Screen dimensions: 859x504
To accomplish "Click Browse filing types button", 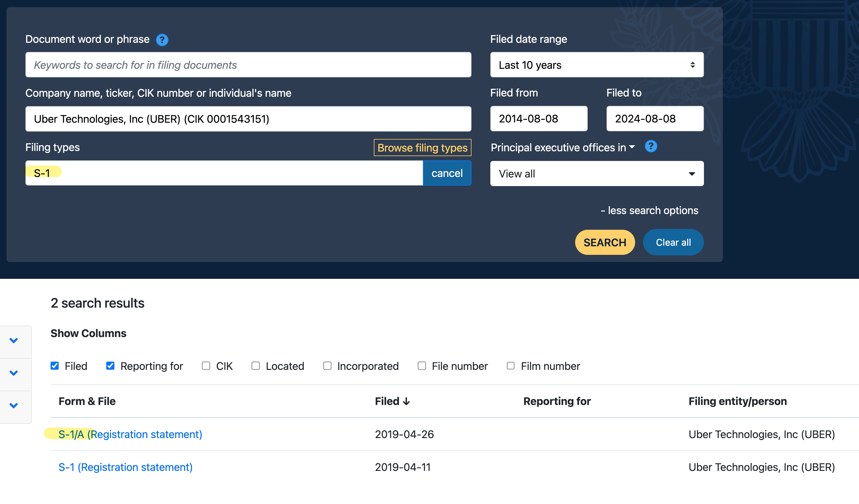I will click(x=422, y=148).
